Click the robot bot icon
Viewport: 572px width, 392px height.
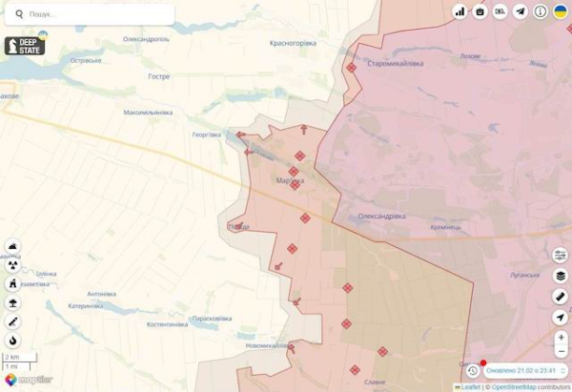pyautogui.click(x=480, y=11)
